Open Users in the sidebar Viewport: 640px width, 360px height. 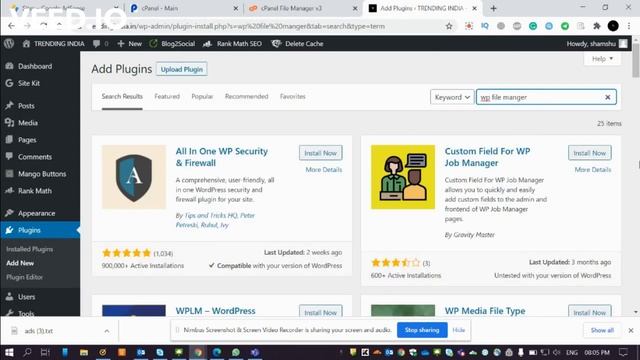pyautogui.click(x=26, y=297)
